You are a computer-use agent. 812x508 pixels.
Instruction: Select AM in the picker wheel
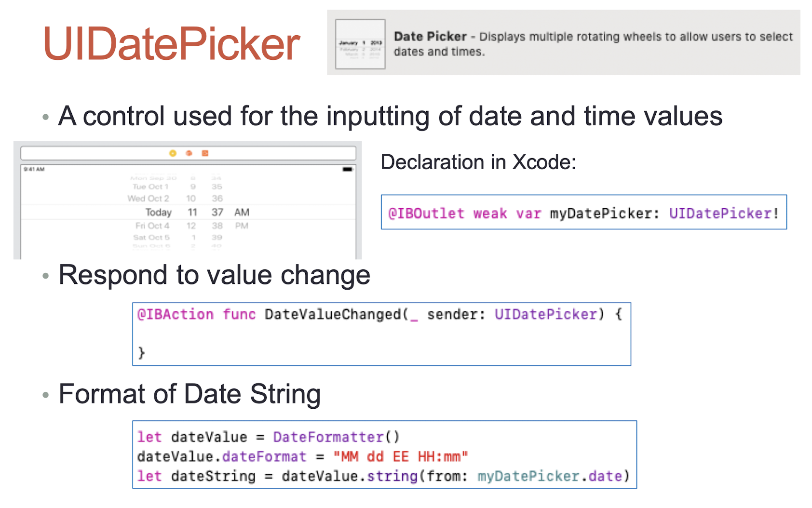pyautogui.click(x=242, y=213)
